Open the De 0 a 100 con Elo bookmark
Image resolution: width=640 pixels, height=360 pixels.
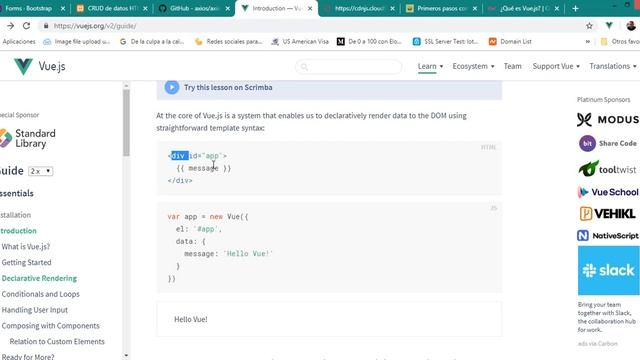[369, 42]
